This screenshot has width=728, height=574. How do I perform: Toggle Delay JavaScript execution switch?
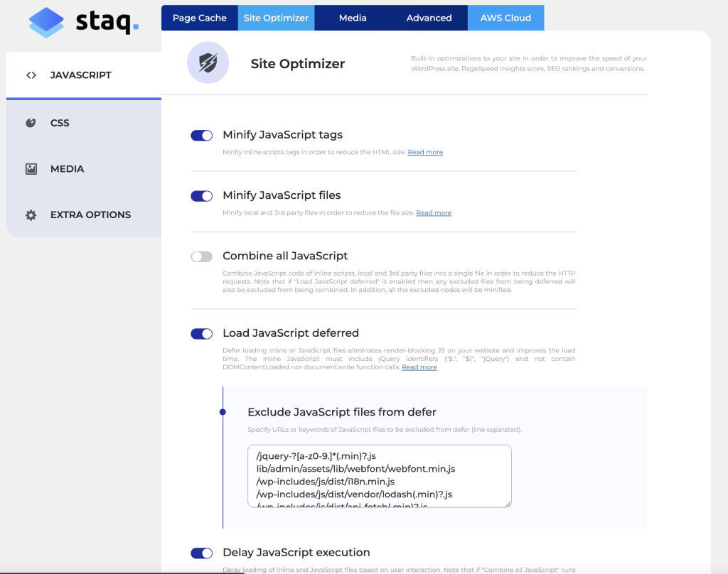point(202,553)
